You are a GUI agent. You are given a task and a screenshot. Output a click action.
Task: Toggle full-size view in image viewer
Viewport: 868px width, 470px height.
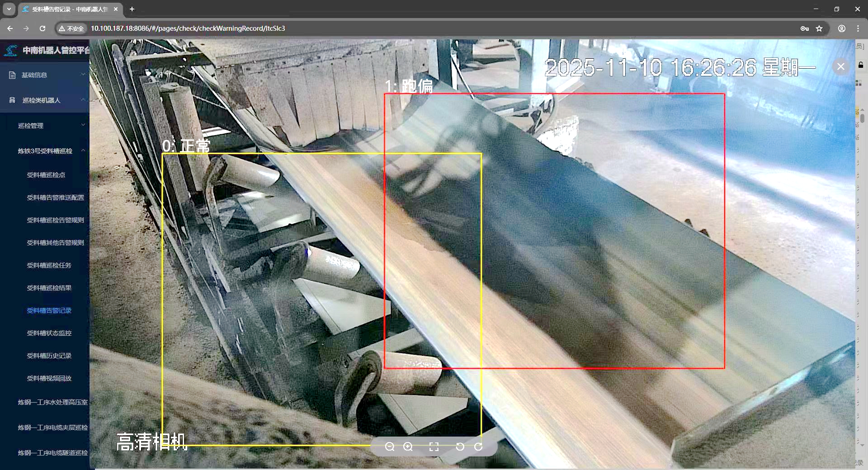tap(434, 447)
